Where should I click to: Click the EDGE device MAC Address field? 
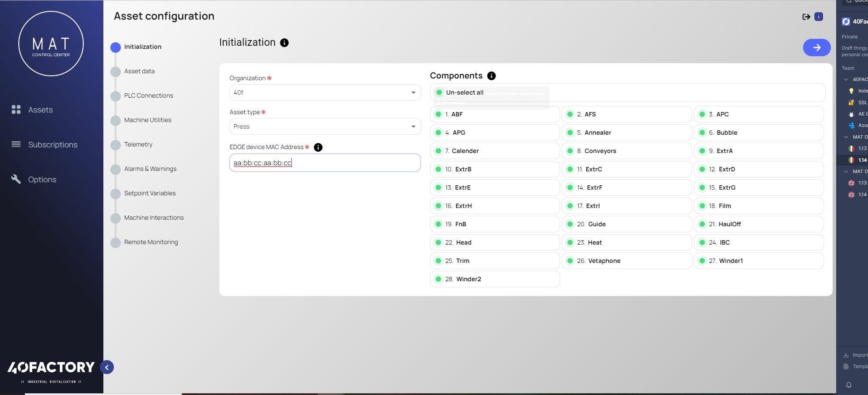point(325,163)
